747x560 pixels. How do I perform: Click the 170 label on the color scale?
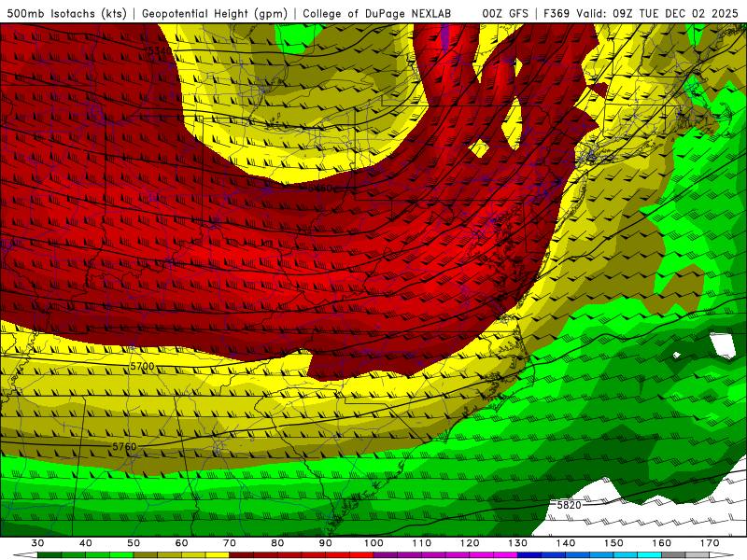point(710,543)
